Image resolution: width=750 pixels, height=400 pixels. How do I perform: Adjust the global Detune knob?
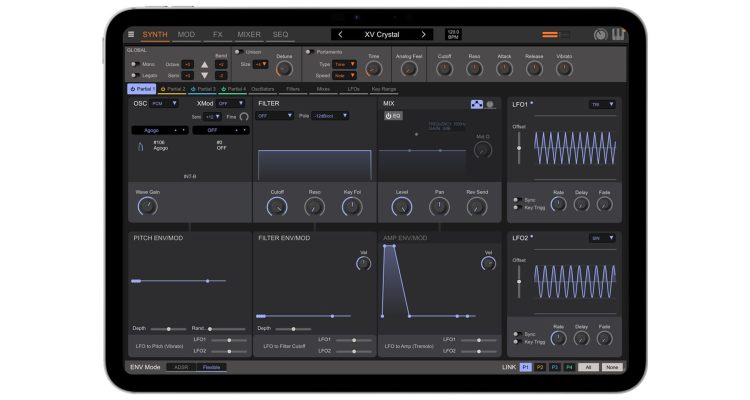(284, 69)
